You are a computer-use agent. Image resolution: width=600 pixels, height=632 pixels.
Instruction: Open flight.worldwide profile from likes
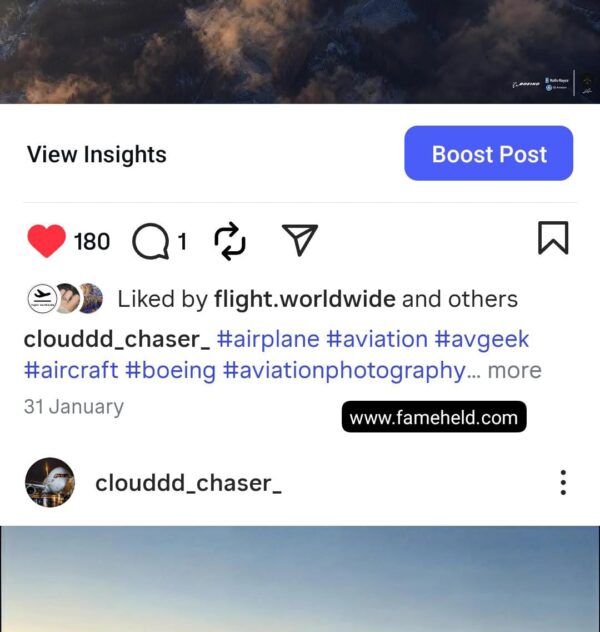[305, 299]
